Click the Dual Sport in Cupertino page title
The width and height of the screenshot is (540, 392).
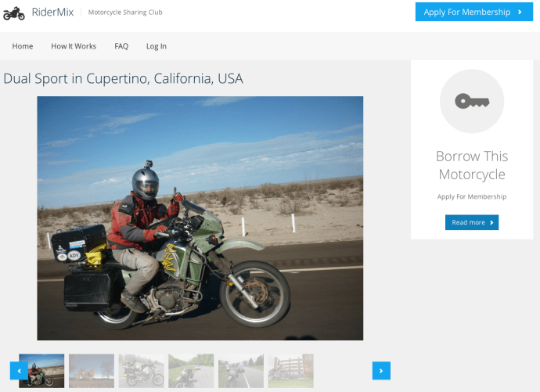123,78
